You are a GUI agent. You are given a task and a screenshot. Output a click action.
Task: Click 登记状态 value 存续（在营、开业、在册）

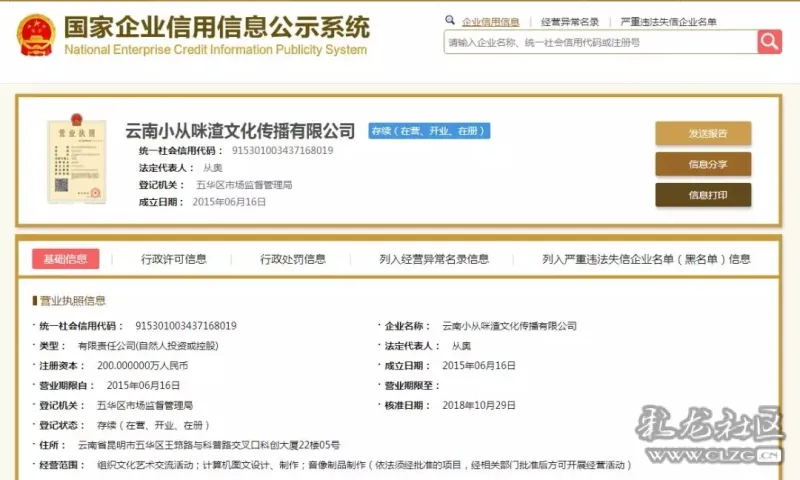[x=153, y=425]
